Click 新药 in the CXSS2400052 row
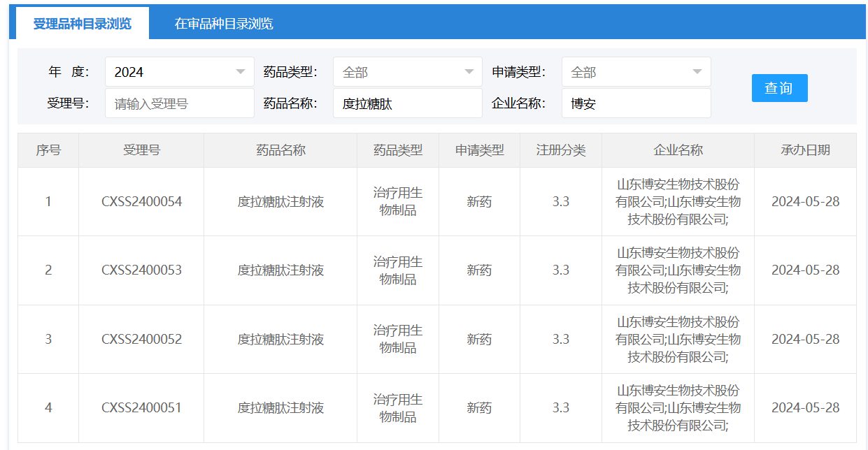The image size is (868, 450). [480, 340]
